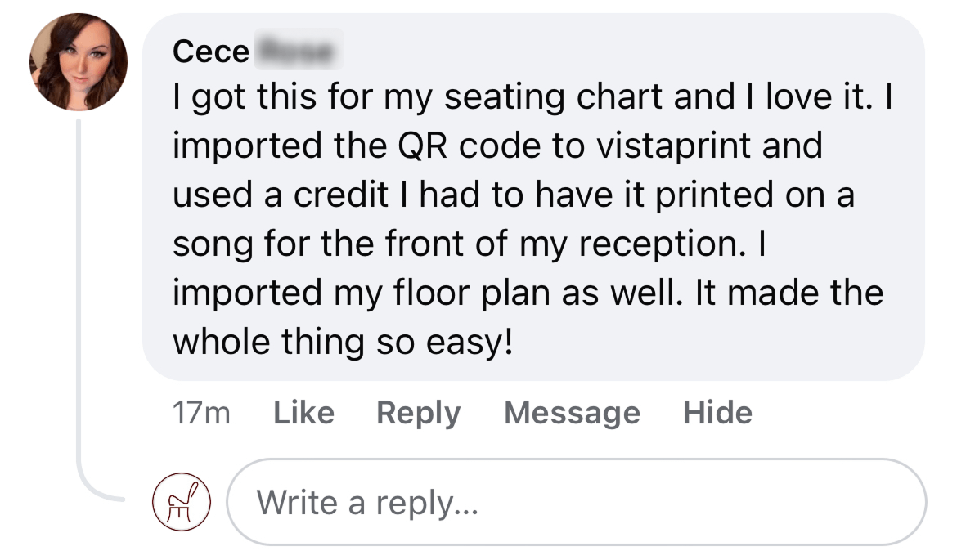Reply to Cece's comment

(418, 413)
